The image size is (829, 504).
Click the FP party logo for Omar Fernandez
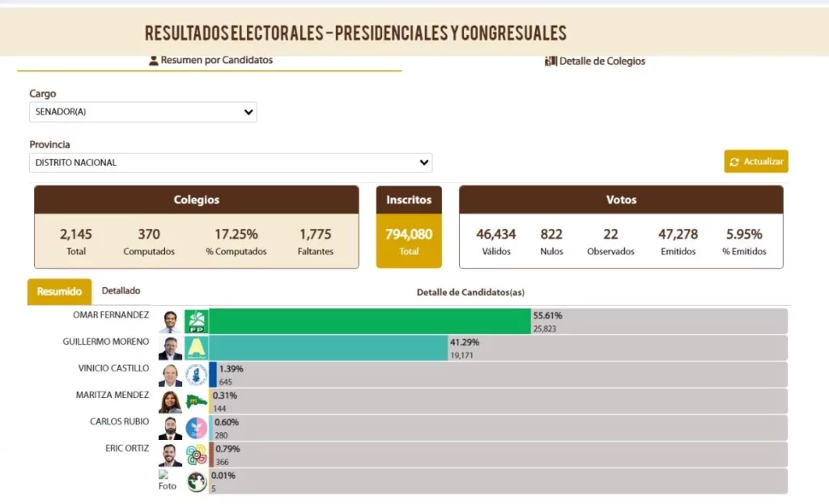tap(197, 321)
